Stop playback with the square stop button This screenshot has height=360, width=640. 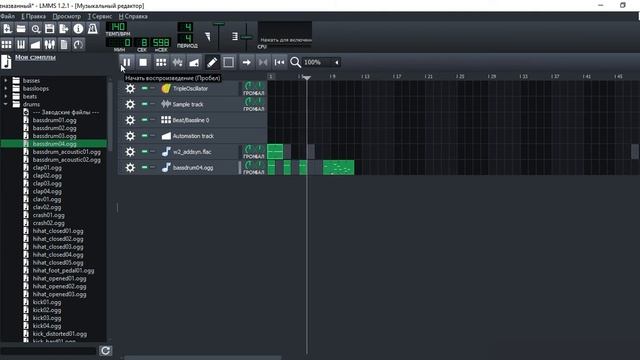click(143, 62)
